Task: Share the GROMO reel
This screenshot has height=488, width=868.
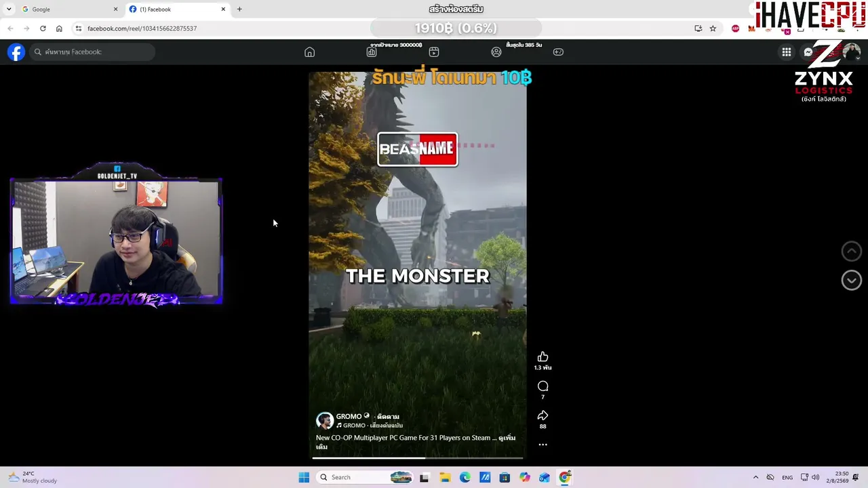Action: click(x=542, y=415)
